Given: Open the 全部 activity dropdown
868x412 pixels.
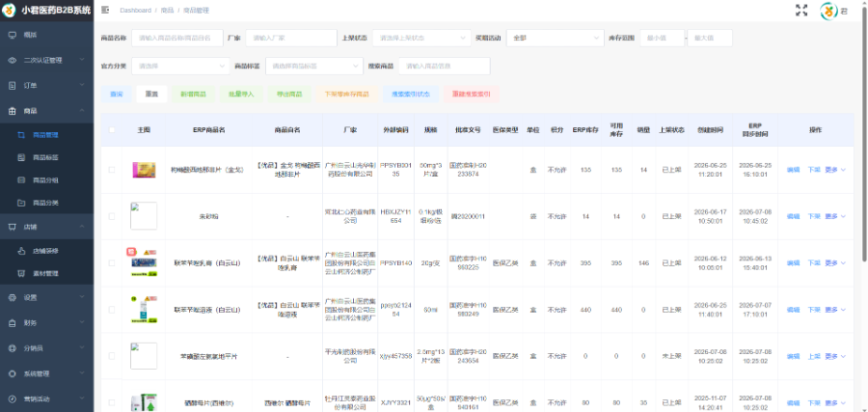Looking at the screenshot, I should 556,38.
